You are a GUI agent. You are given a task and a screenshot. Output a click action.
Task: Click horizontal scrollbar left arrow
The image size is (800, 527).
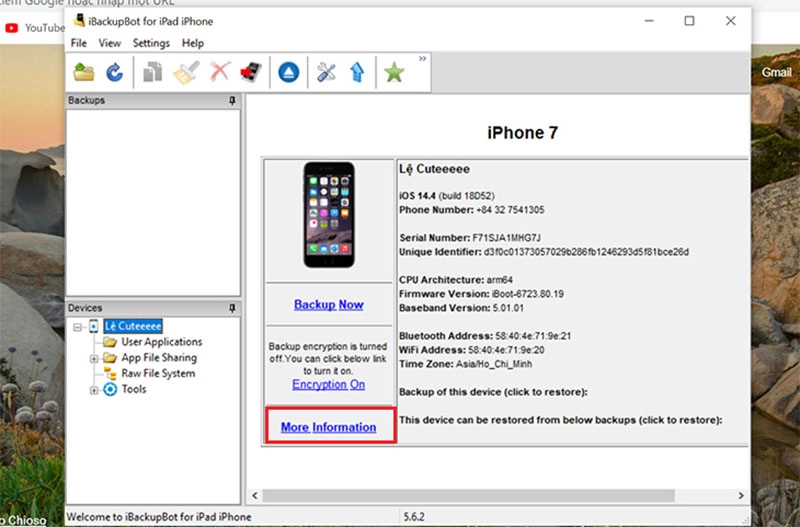255,495
